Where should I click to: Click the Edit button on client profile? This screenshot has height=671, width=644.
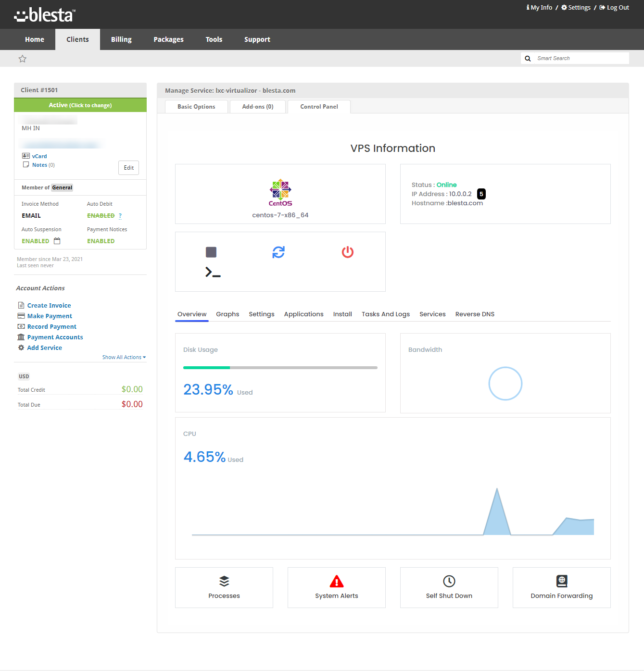(128, 167)
